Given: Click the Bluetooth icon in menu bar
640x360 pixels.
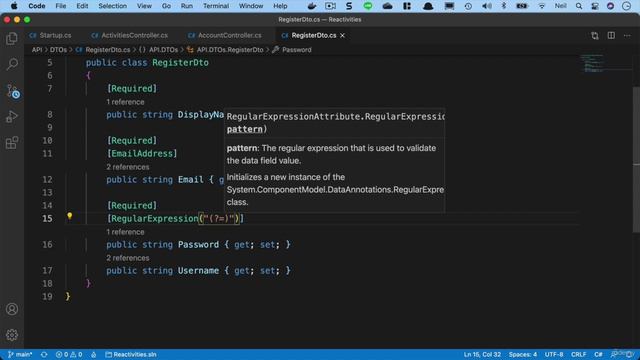Looking at the screenshot, I should (504, 6).
